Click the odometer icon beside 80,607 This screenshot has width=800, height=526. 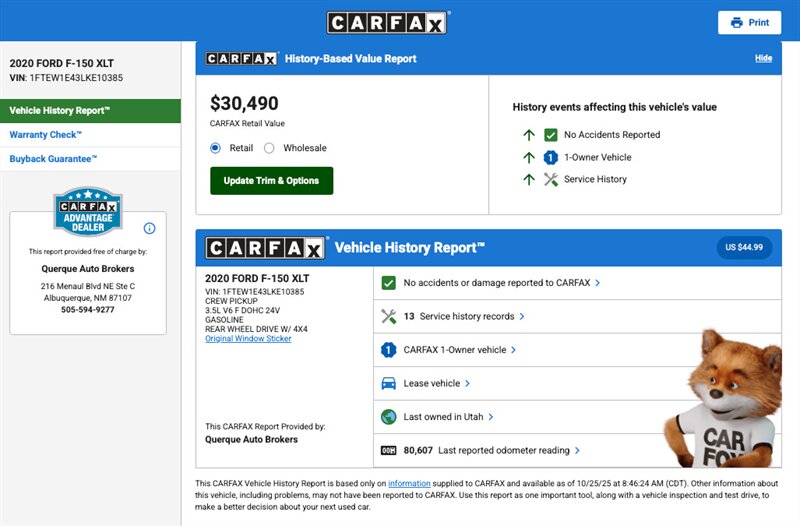coord(389,451)
